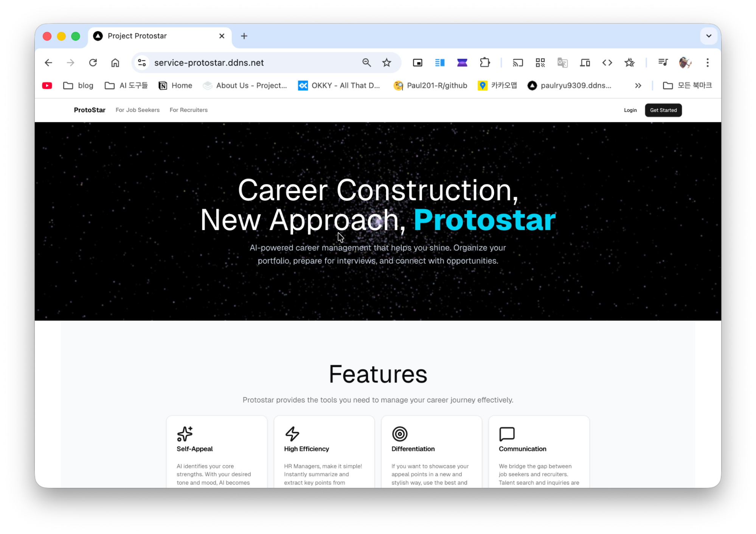Open the zoom magnifier icon in address bar

366,63
